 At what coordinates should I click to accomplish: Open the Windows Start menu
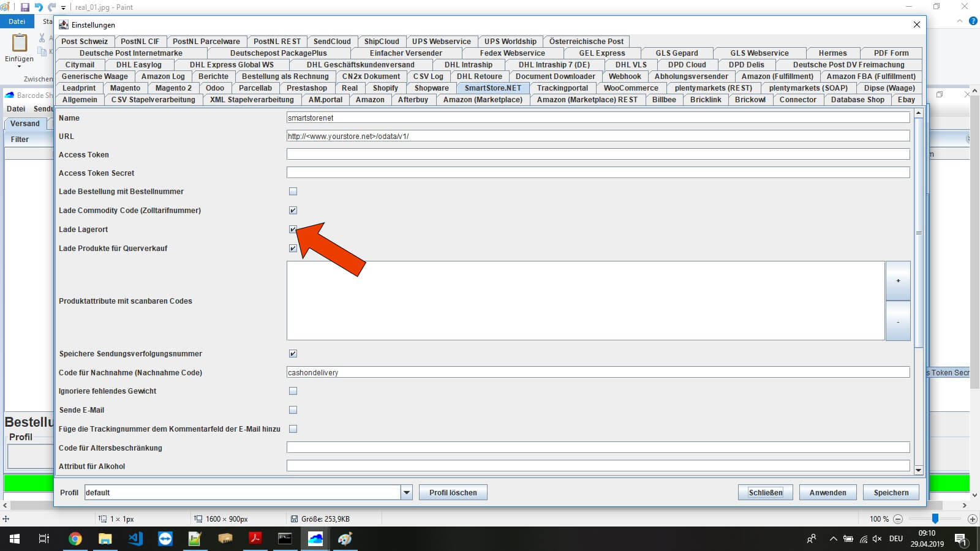tap(15, 539)
